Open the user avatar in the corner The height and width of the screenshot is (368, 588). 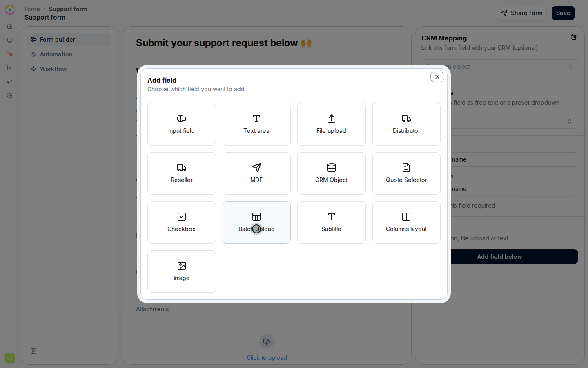click(x=10, y=358)
